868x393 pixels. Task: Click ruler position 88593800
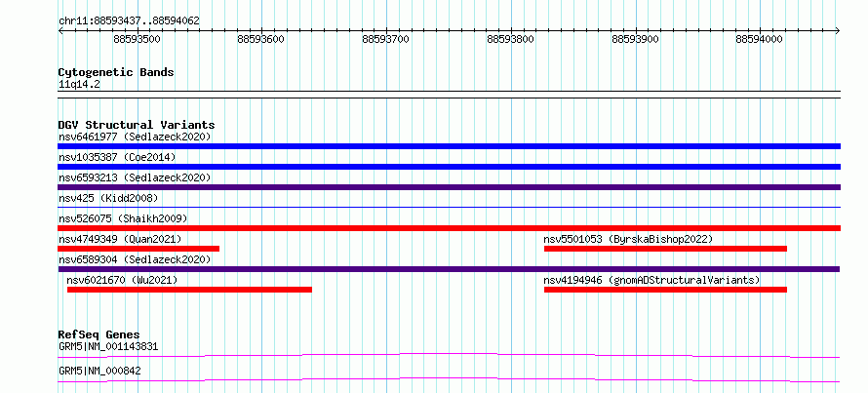tap(510, 39)
